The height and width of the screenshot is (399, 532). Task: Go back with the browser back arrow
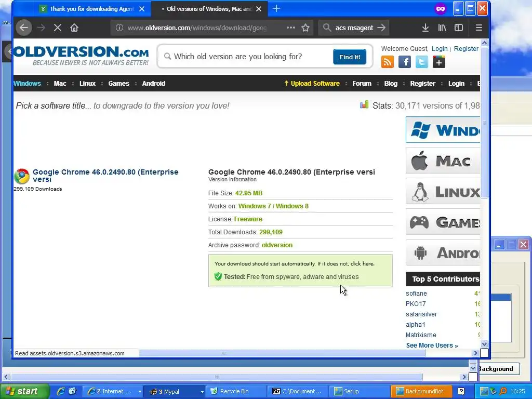point(24,28)
